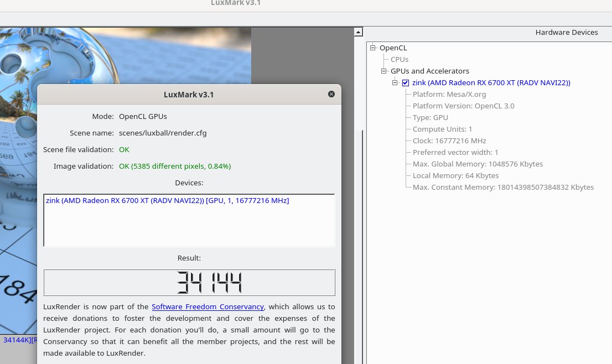The width and height of the screenshot is (612, 364).
Task: Collapse the OpenCL tree node
Action: (x=373, y=48)
